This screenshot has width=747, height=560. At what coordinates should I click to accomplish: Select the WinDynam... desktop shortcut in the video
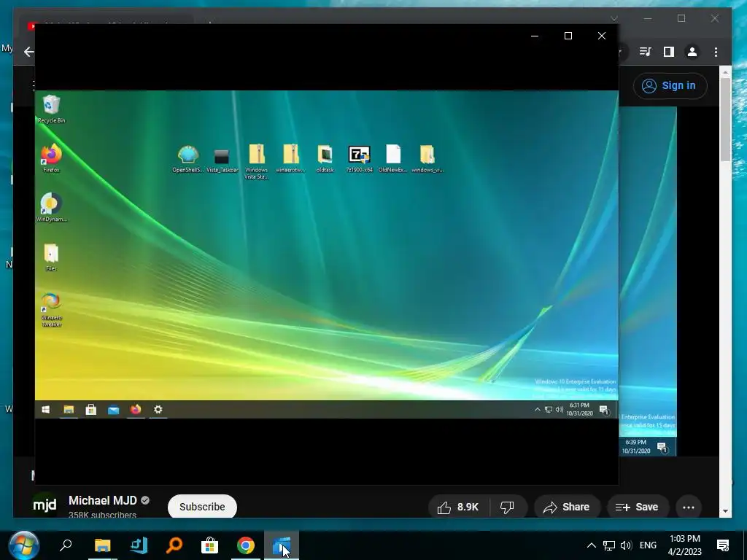pyautogui.click(x=52, y=208)
